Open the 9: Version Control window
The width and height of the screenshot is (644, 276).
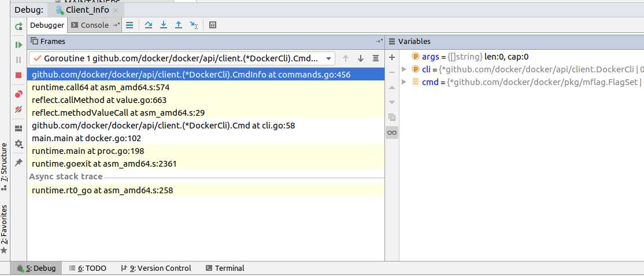pos(156,268)
